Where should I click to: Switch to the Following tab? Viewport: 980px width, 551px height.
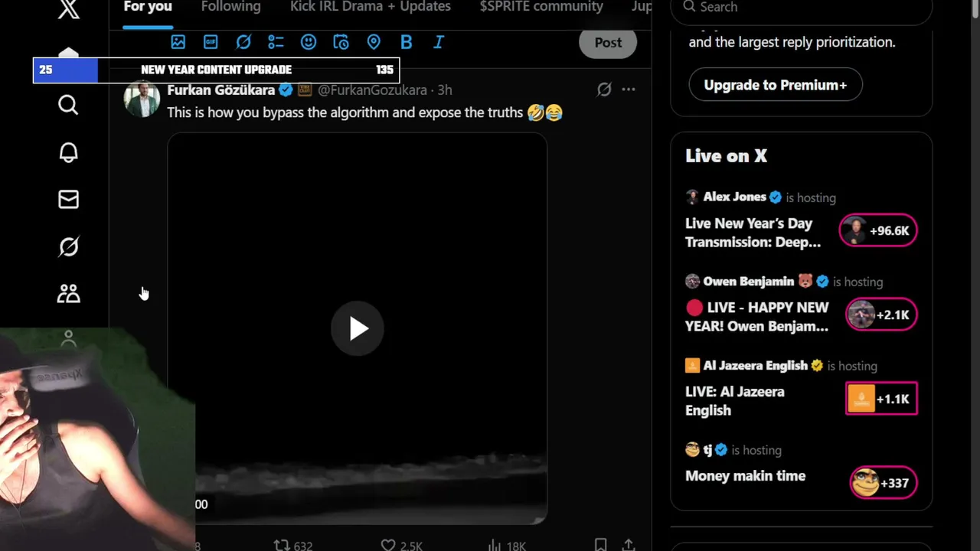(x=230, y=7)
